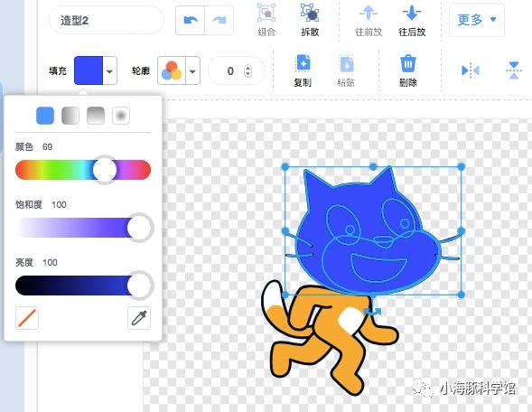Click the 组合 (group) icon

(266, 13)
